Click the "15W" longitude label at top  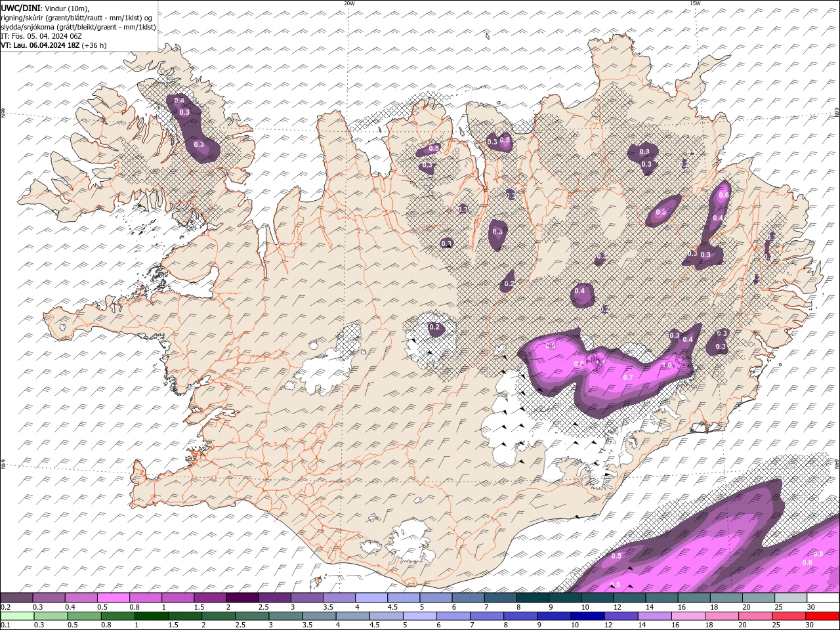click(x=695, y=3)
